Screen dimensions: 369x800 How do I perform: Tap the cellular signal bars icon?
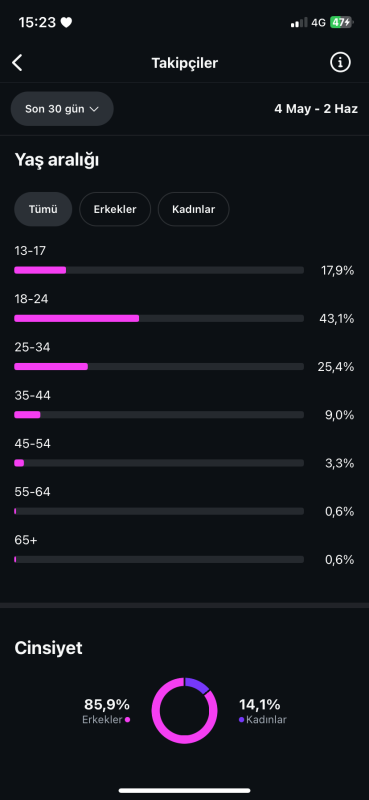[299, 22]
